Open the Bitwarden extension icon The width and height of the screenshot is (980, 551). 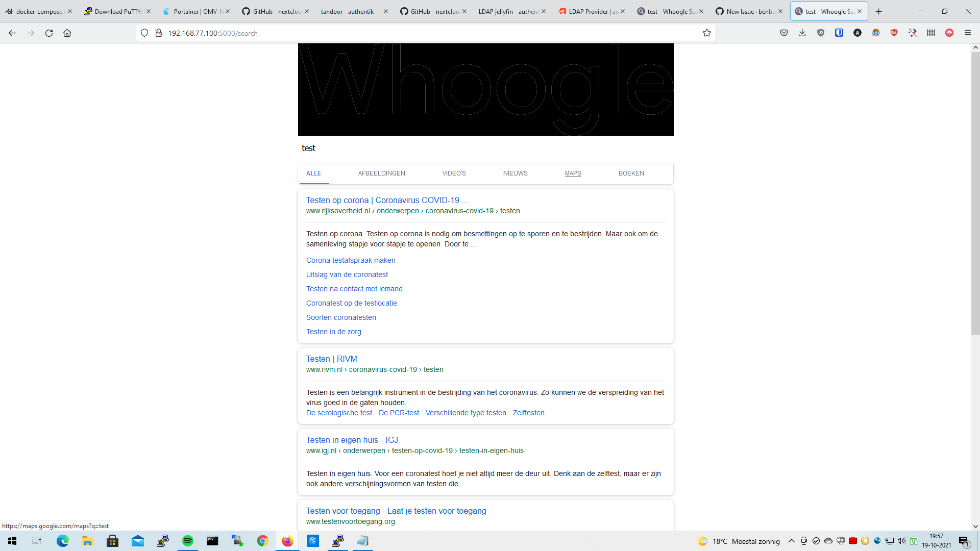839,33
